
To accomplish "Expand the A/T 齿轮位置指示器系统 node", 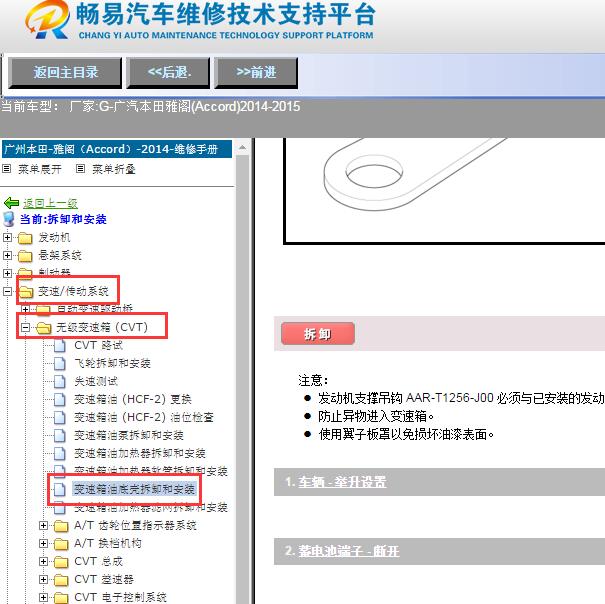I will tap(44, 526).
